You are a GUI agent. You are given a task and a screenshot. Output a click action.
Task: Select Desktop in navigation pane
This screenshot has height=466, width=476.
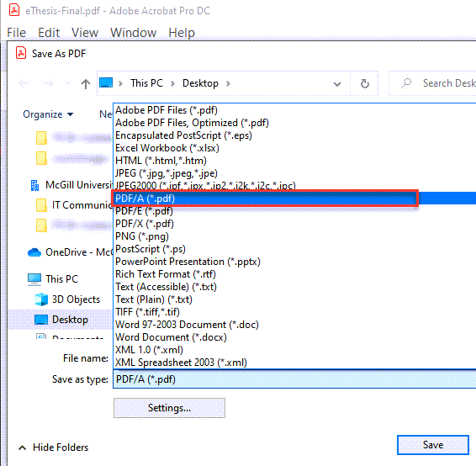point(70,320)
